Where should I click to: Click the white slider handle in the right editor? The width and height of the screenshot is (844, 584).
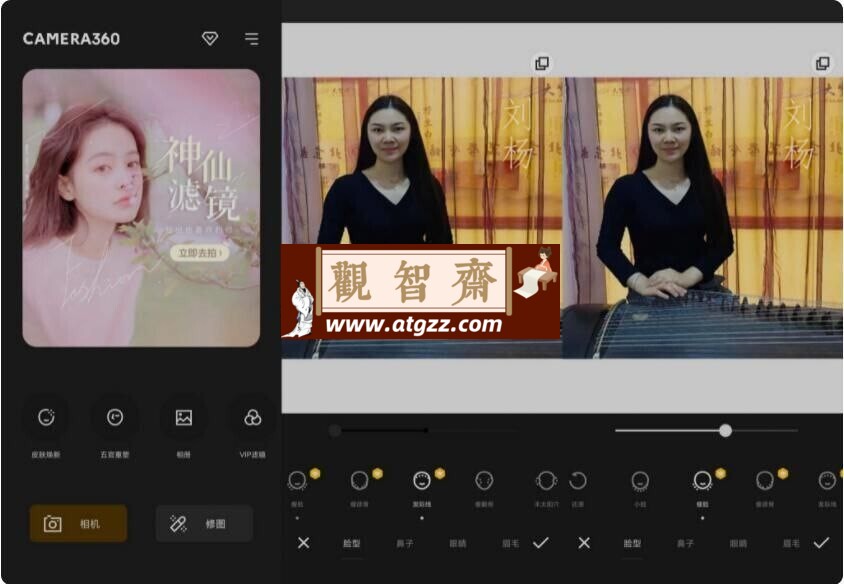click(726, 430)
